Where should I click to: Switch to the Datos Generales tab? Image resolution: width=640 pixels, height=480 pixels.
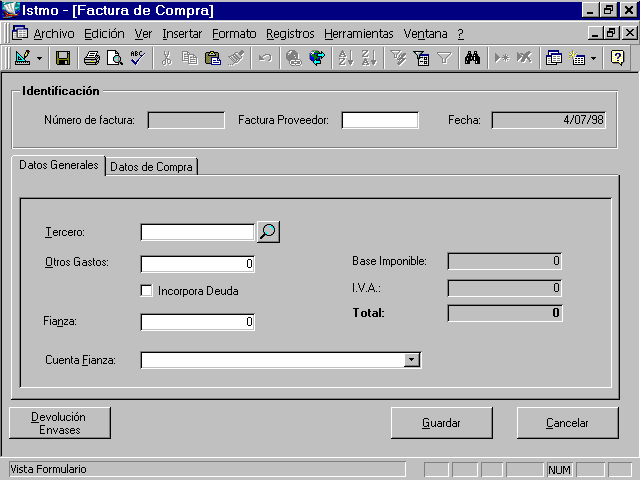point(59,165)
